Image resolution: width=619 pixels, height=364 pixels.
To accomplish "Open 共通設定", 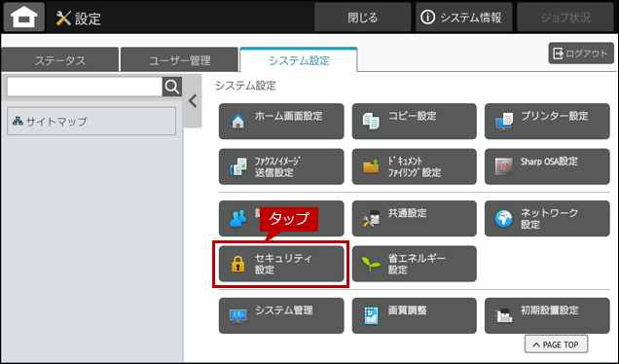I will 414,218.
